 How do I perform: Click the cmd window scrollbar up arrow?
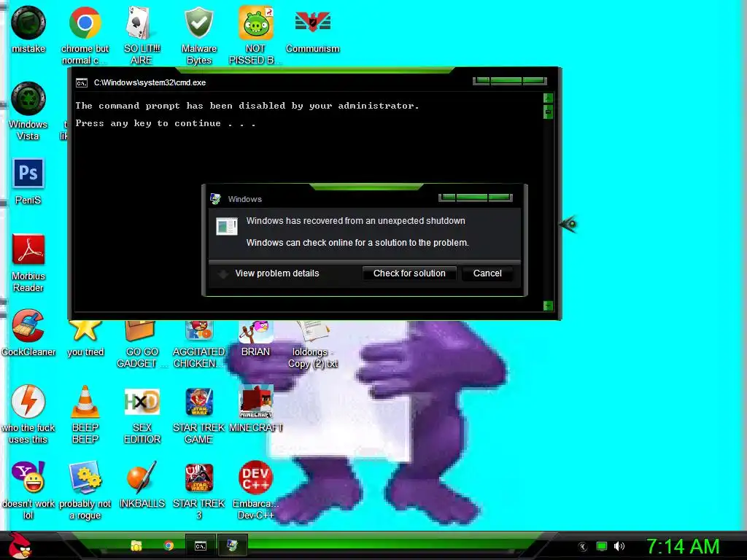coord(548,98)
